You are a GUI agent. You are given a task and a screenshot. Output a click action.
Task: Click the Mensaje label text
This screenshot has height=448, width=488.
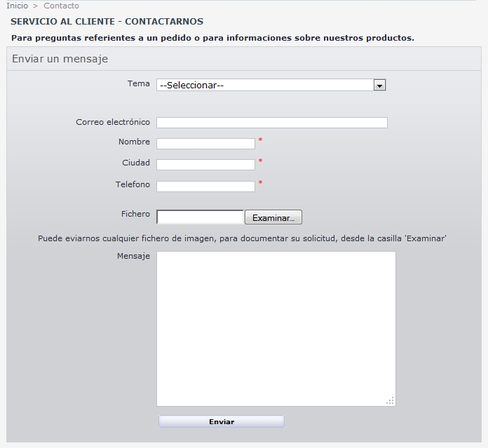133,256
